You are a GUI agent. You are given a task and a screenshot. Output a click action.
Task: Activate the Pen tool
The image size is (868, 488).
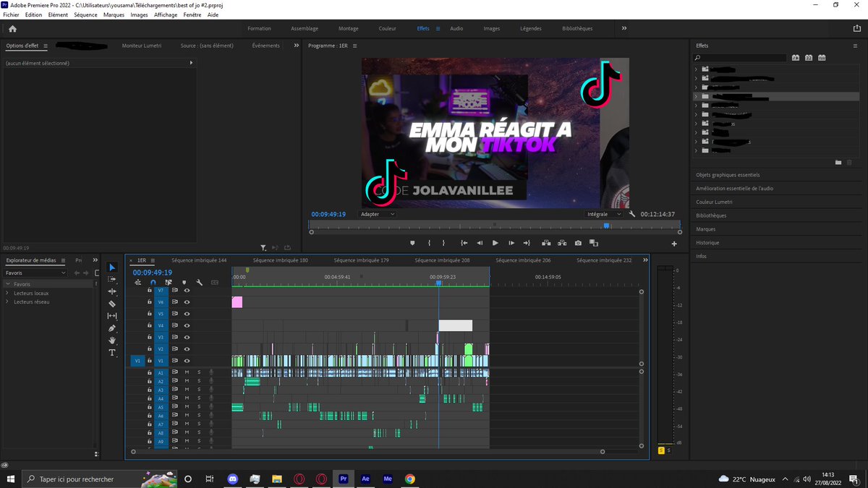coord(112,328)
